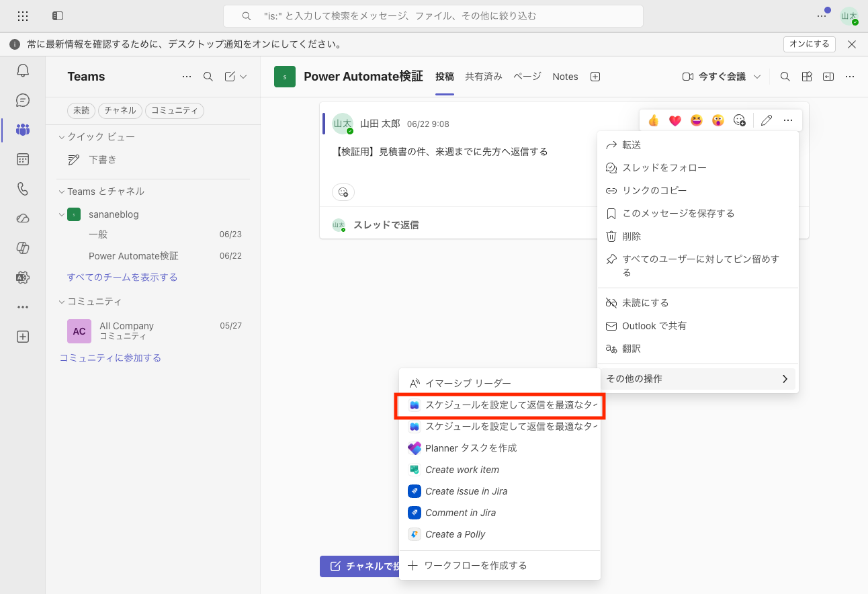Viewport: 868px width, 594px height.
Task: React with surprised emoji
Action: tap(718, 120)
